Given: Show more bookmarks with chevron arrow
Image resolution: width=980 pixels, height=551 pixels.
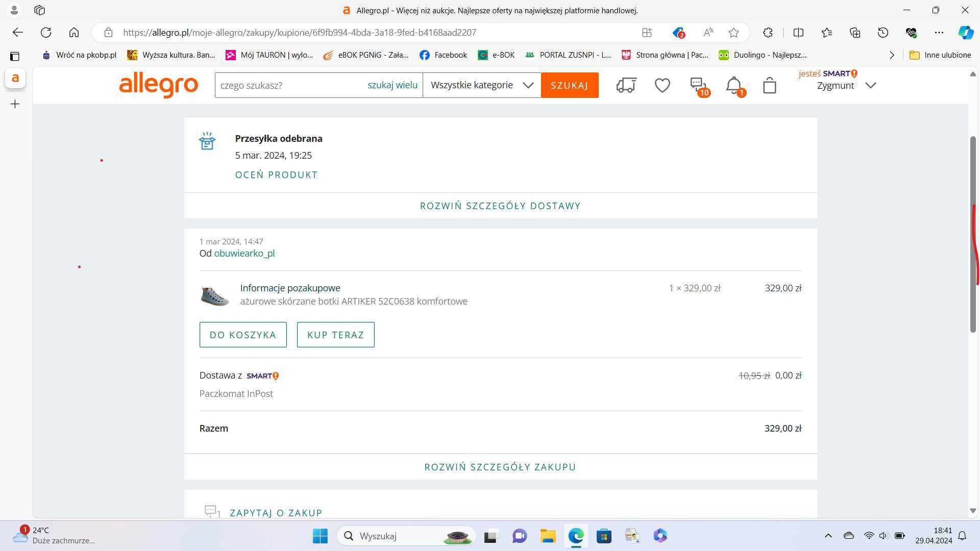Looking at the screenshot, I should pos(892,55).
